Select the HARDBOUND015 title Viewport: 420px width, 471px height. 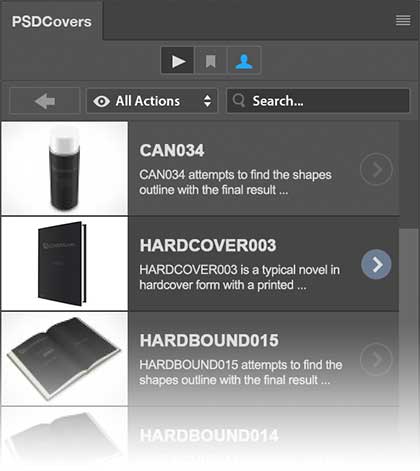click(x=209, y=341)
